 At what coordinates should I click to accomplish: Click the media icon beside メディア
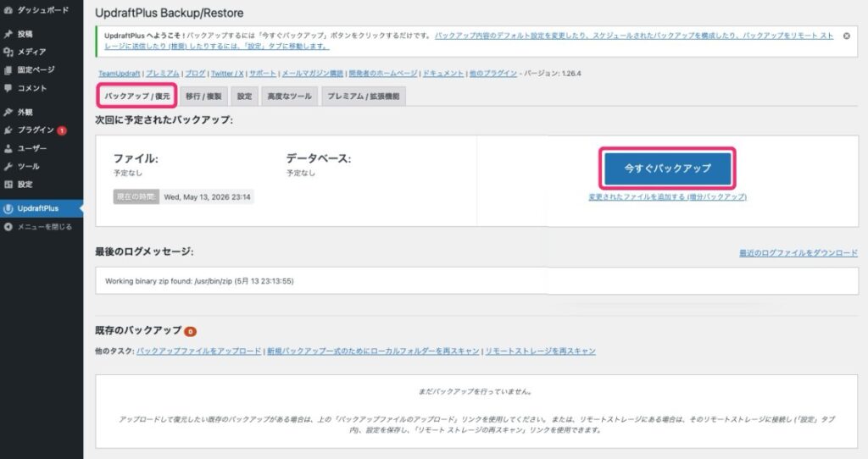click(x=8, y=52)
